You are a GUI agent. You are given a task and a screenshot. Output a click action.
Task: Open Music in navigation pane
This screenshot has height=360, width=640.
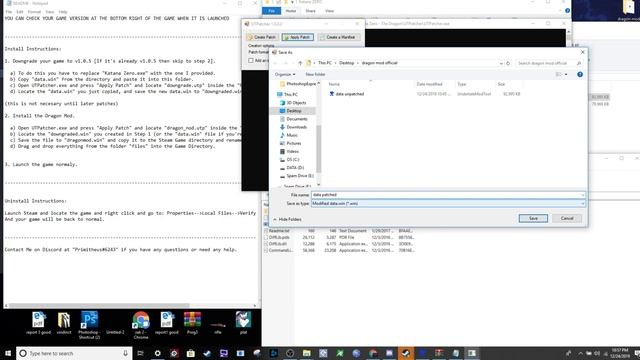pos(289,135)
